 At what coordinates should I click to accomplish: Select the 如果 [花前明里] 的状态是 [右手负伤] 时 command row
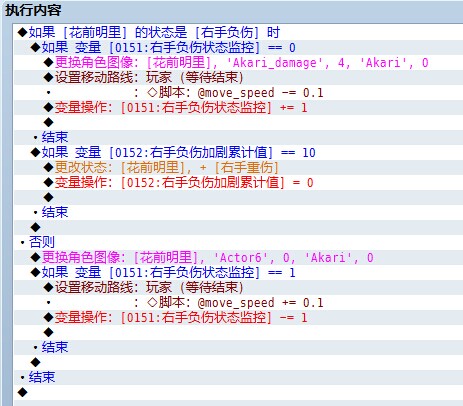[238, 33]
